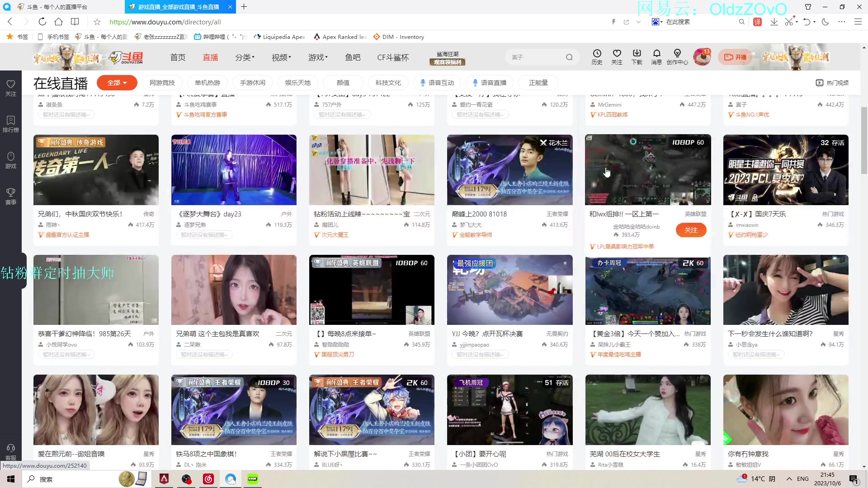
Task: Select 首页 in top navigation
Action: [178, 57]
